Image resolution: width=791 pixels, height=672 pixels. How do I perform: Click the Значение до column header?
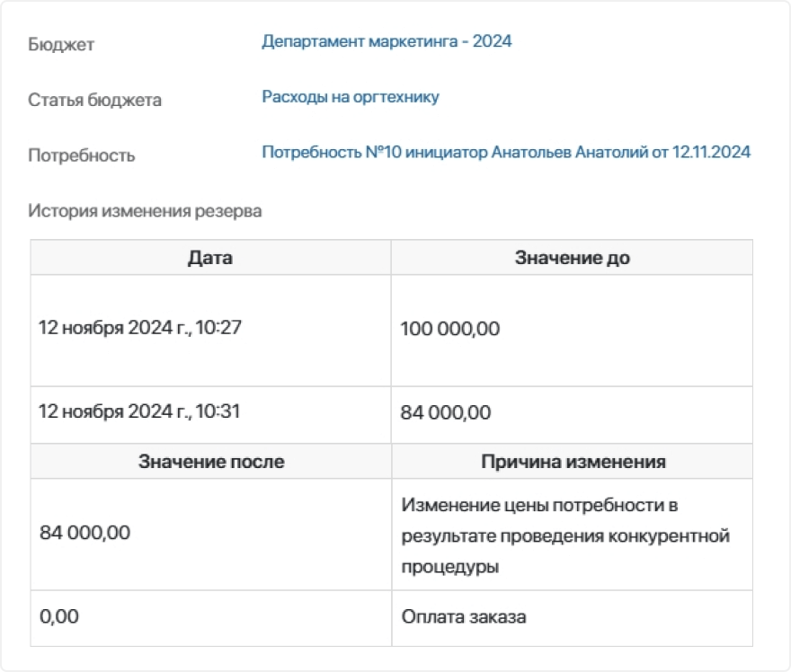point(572,258)
